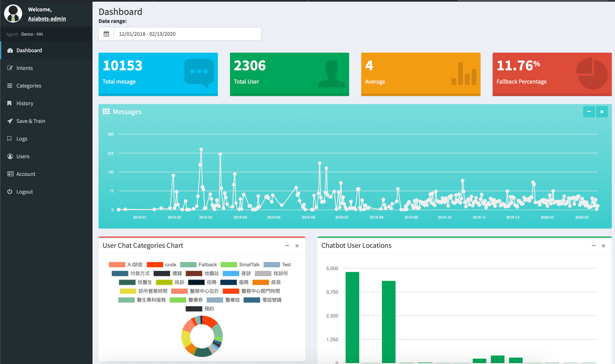Open the Account menu item
The width and height of the screenshot is (615, 364).
pyautogui.click(x=26, y=174)
